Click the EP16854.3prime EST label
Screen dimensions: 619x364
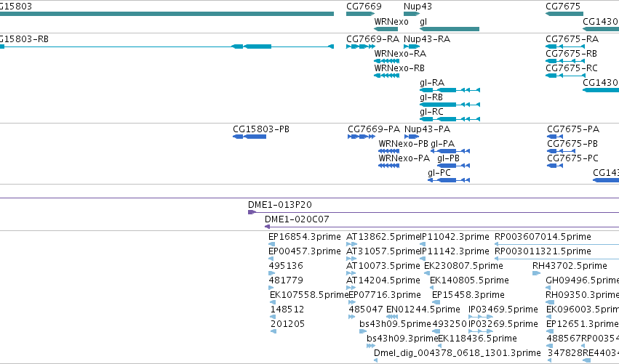304,237
